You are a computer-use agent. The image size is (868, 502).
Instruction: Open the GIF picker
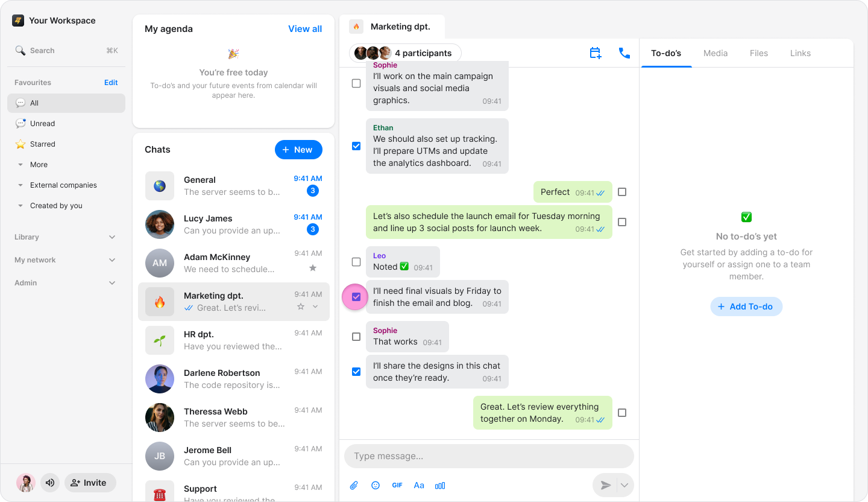397,485
